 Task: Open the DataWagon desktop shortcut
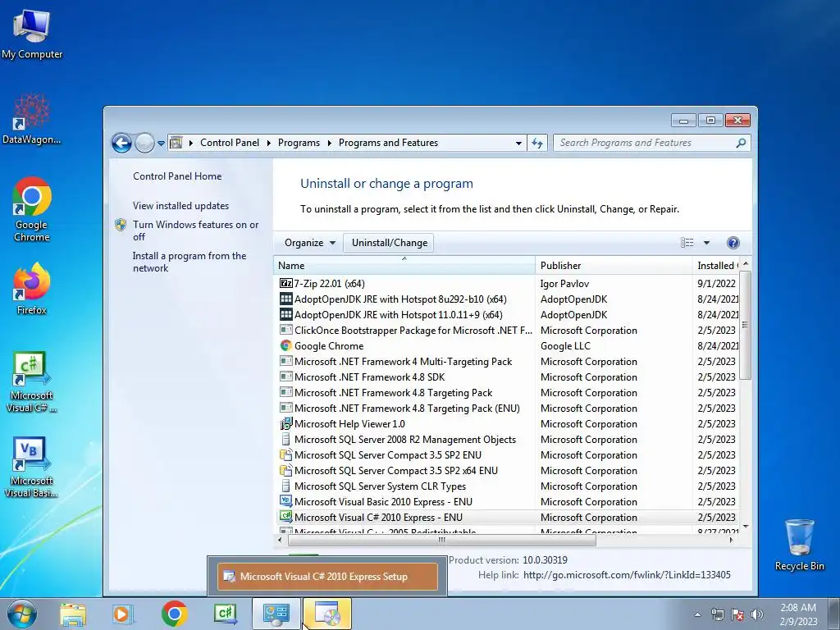[32, 119]
